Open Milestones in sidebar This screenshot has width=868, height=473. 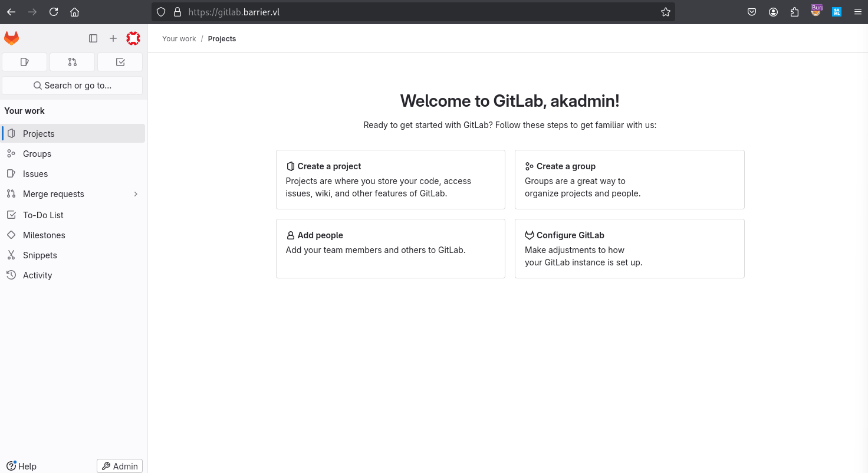pos(74,235)
